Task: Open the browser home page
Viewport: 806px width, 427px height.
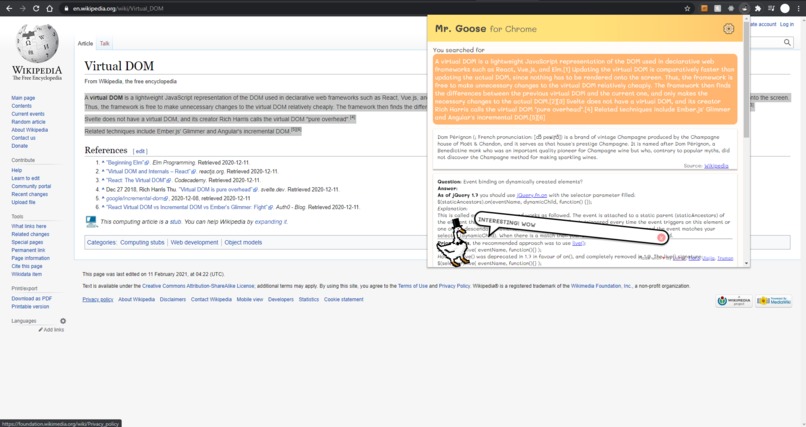Action: tap(49, 8)
